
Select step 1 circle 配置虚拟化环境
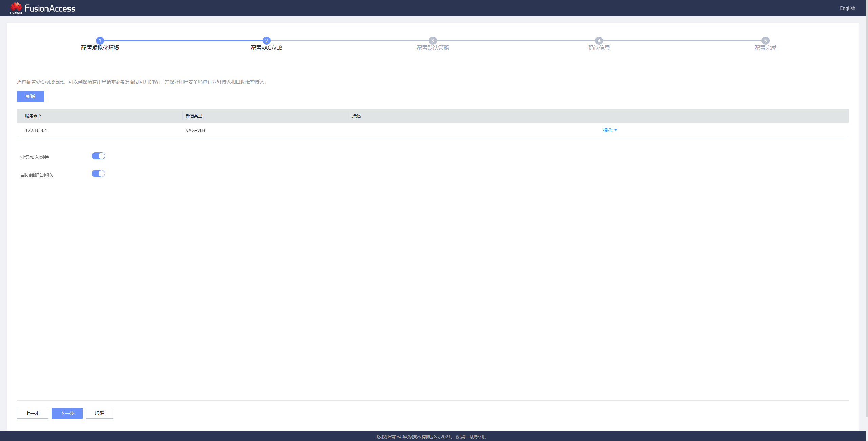pos(100,41)
